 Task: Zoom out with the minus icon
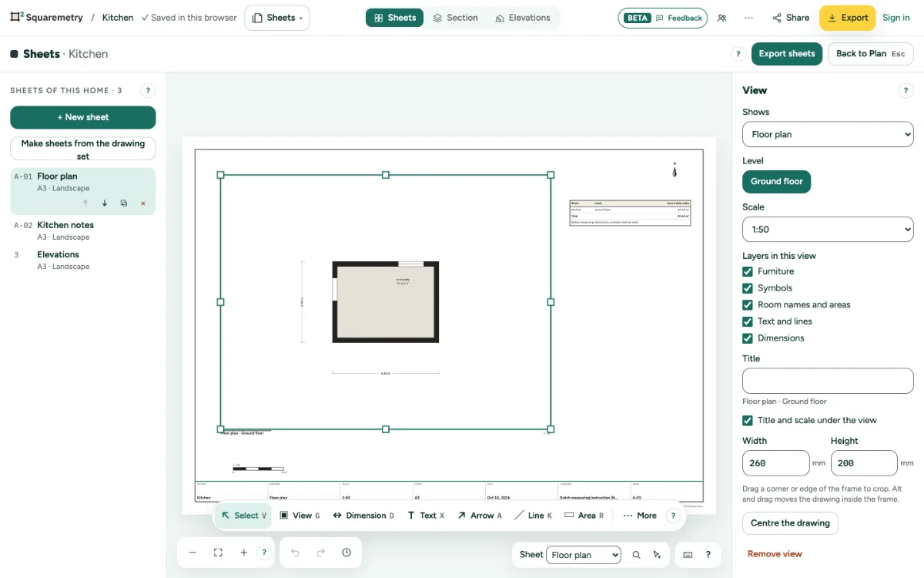pos(192,553)
